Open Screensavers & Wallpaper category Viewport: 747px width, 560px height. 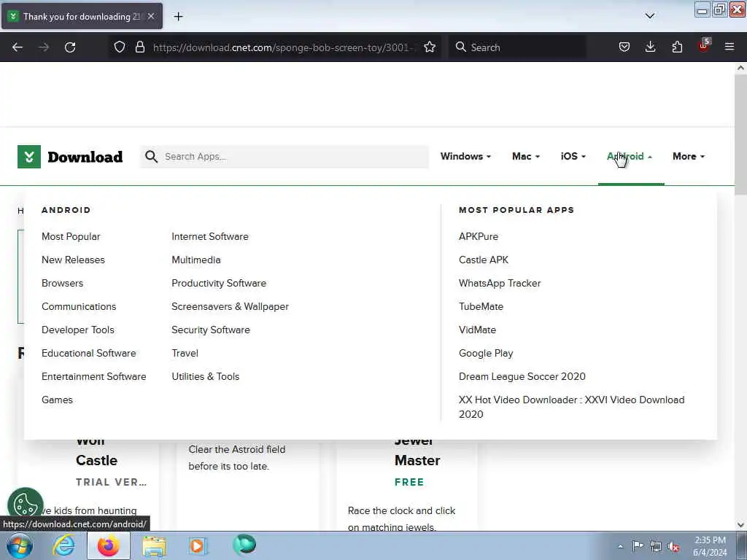pos(230,307)
